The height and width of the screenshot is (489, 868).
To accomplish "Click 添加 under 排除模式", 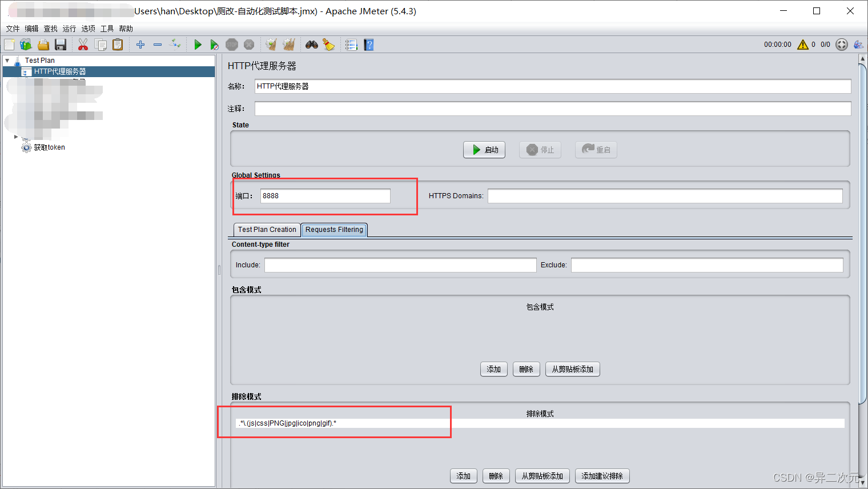I will coord(464,476).
